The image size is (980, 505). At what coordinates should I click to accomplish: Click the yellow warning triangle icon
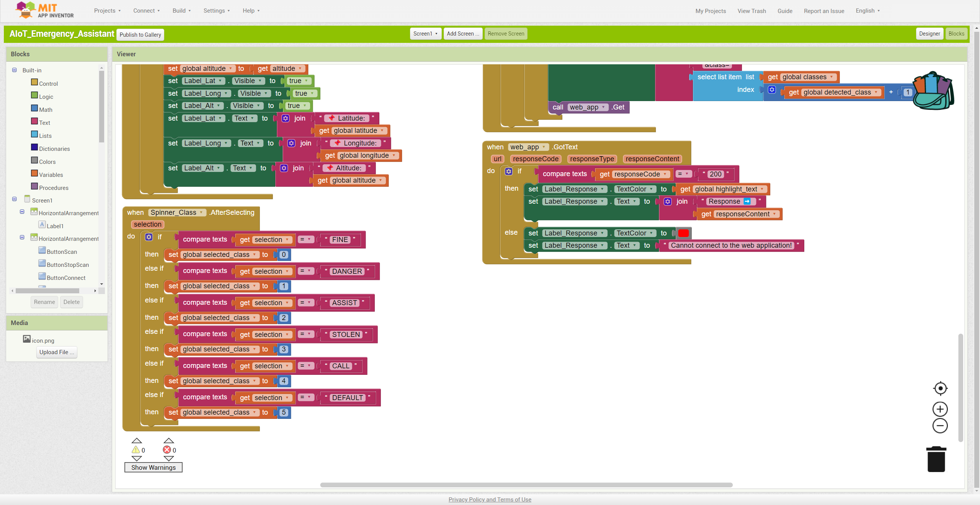136,450
